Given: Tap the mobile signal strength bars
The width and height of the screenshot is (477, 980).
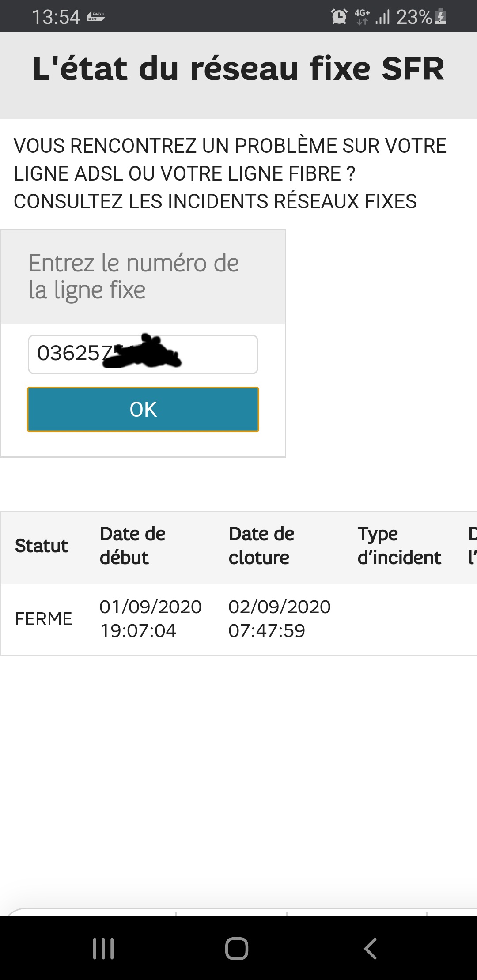Looking at the screenshot, I should click(382, 17).
